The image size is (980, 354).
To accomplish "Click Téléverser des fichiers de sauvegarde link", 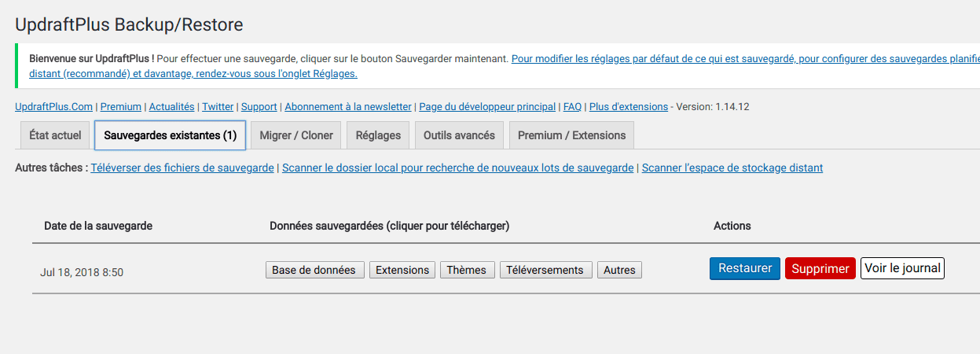I will 182,168.
